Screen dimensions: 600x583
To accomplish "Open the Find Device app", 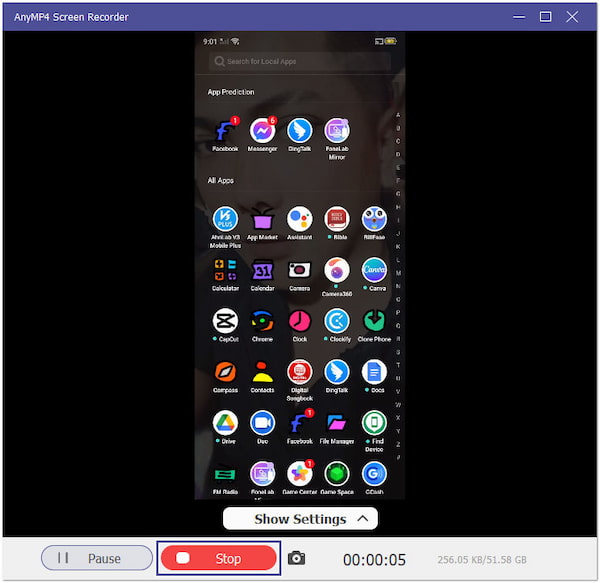I will [374, 423].
